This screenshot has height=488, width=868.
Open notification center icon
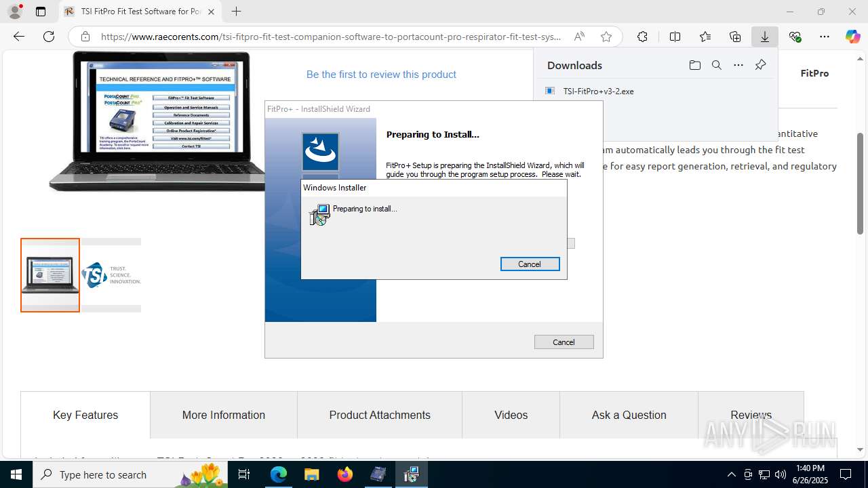tap(846, 474)
